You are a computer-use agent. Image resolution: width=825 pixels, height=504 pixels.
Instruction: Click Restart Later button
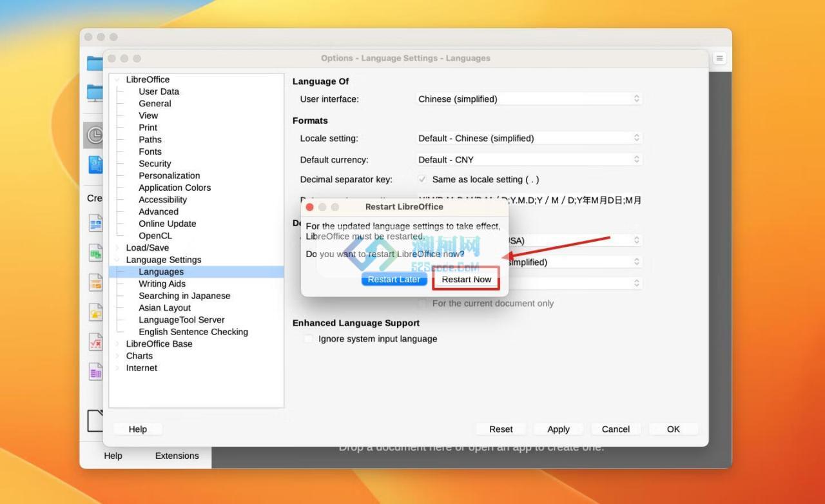394,279
